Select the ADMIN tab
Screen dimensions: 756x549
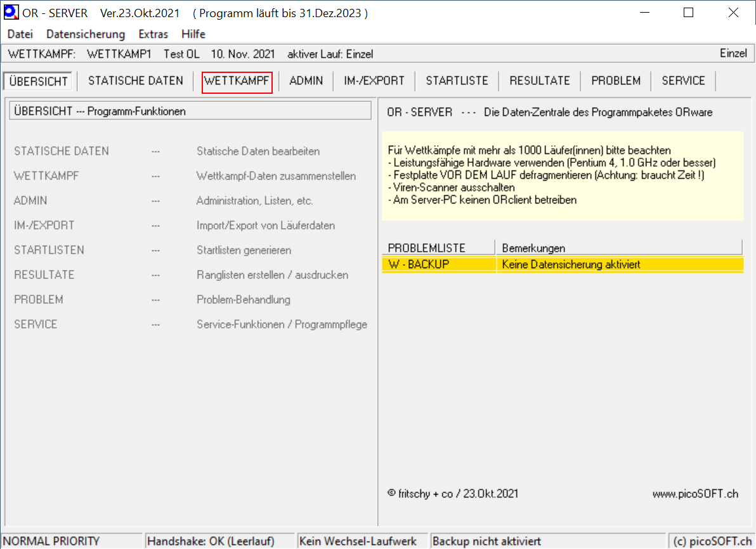pos(306,81)
